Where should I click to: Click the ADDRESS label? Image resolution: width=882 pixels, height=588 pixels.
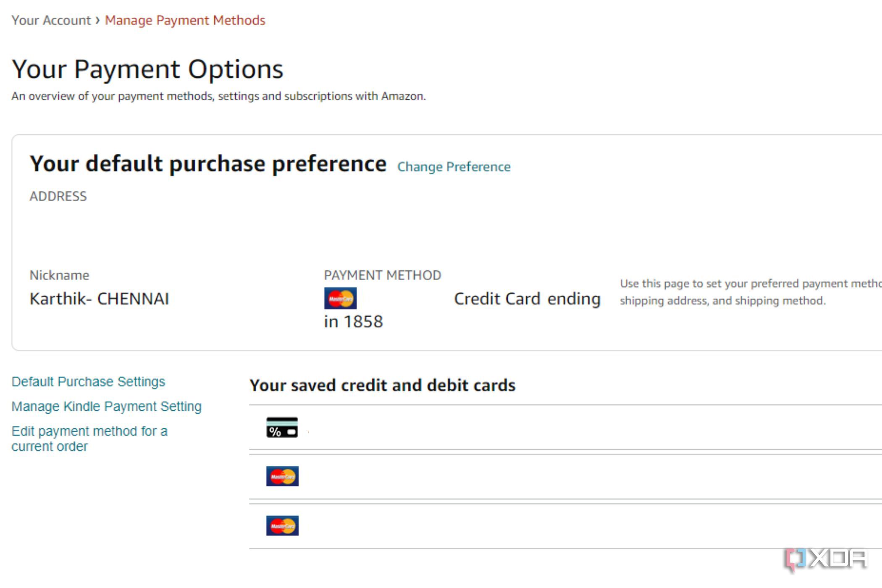pyautogui.click(x=58, y=196)
